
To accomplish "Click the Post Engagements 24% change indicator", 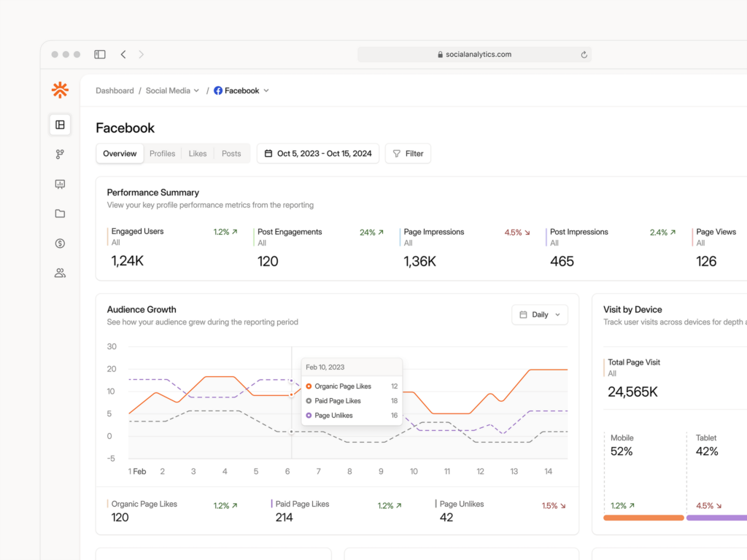I will 371,233.
